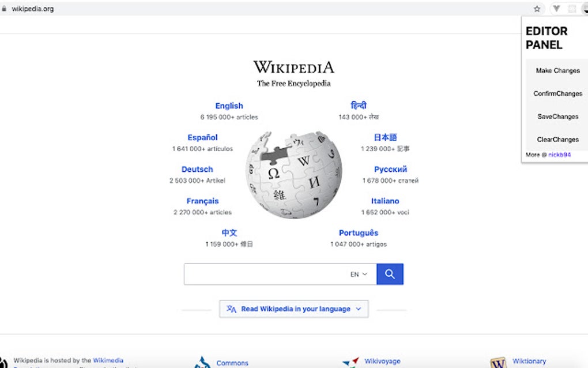Viewport: 588px width, 368px height.
Task: Open the 'Wikimedia' footer link
Action: (x=109, y=359)
